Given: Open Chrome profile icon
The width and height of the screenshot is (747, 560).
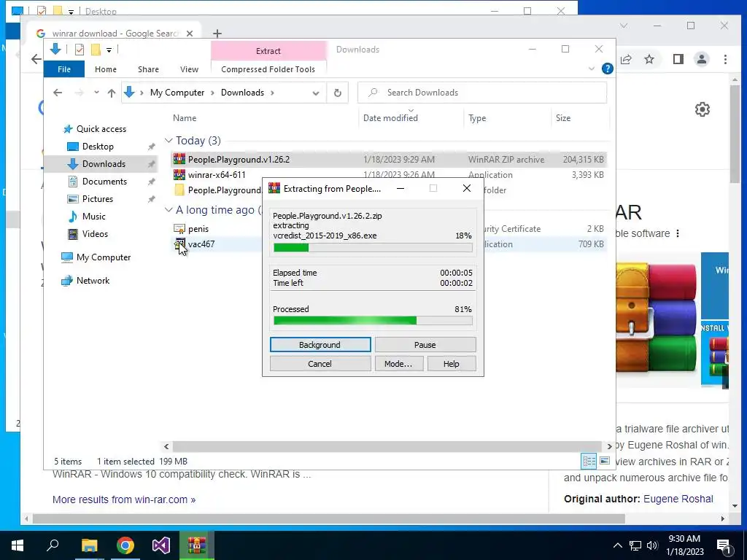Looking at the screenshot, I should pos(702,59).
